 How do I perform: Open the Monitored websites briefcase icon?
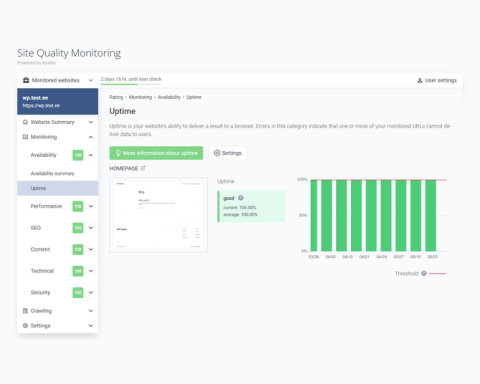(x=26, y=80)
